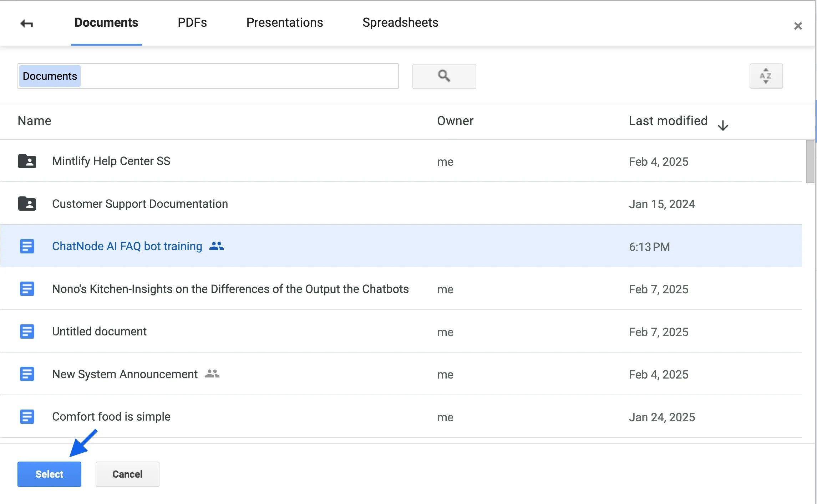Go to the Spreadsheets tab
The image size is (817, 504).
pyautogui.click(x=400, y=22)
